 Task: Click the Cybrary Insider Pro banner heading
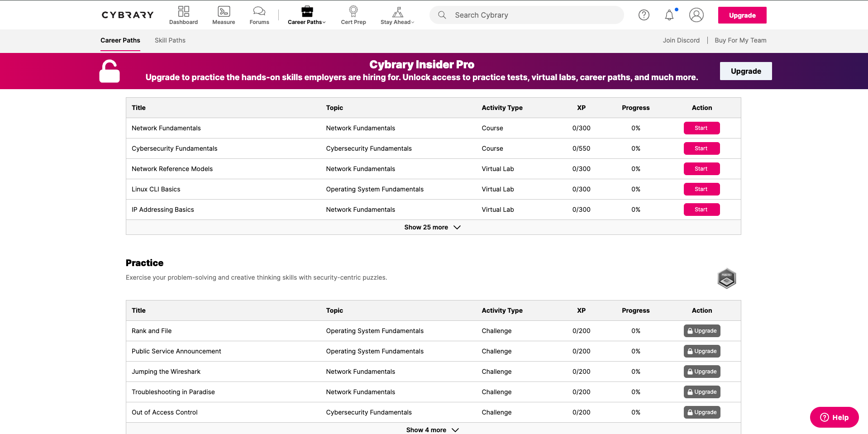pos(422,64)
